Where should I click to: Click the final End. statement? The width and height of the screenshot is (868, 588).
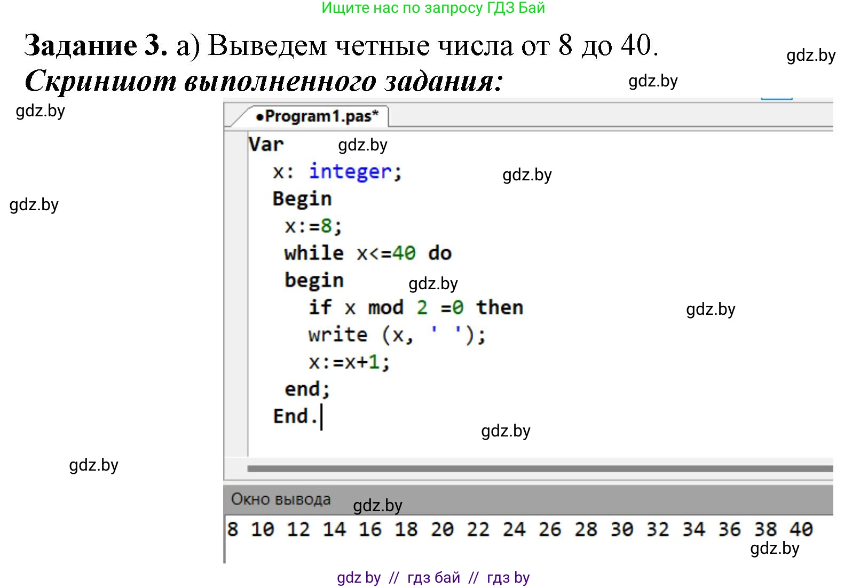tap(295, 417)
